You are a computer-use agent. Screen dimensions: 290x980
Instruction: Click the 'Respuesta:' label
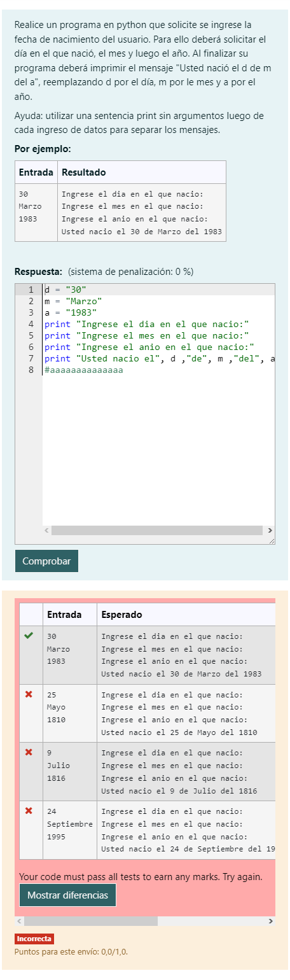click(38, 272)
